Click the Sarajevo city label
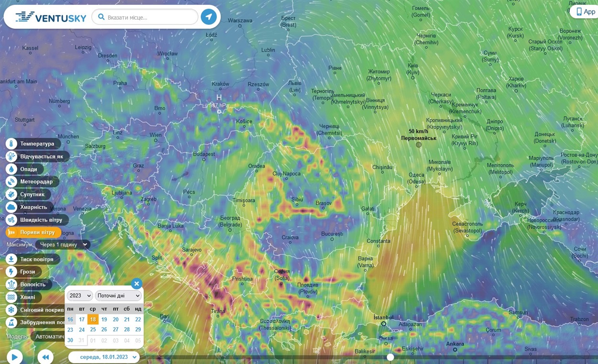Viewport: 598px width, 364px height. [x=192, y=250]
